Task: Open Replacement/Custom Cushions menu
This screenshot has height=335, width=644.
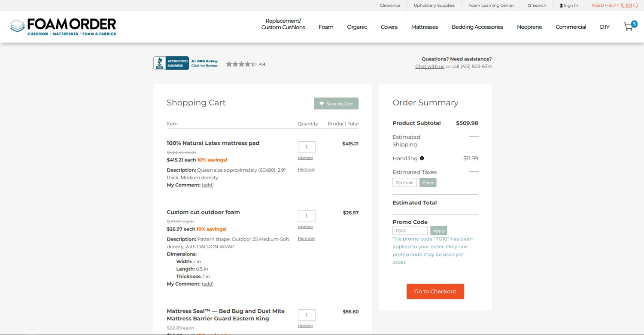Action: [x=283, y=24]
